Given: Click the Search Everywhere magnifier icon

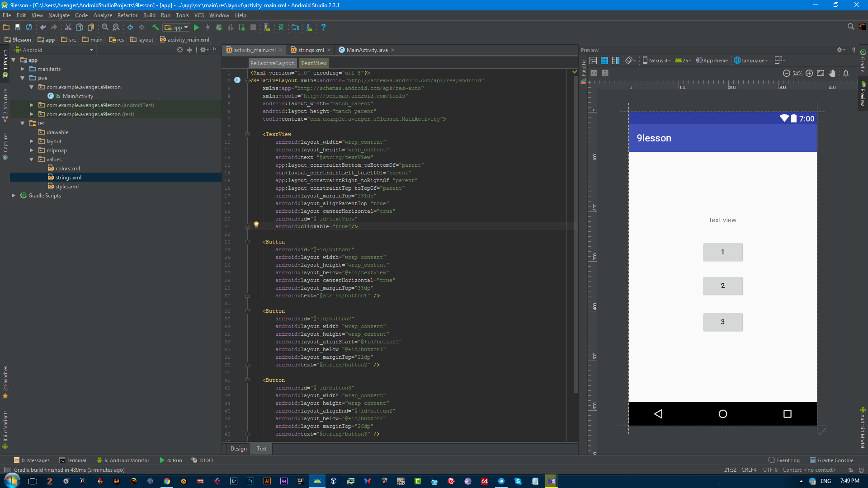Looking at the screenshot, I should pyautogui.click(x=851, y=27).
